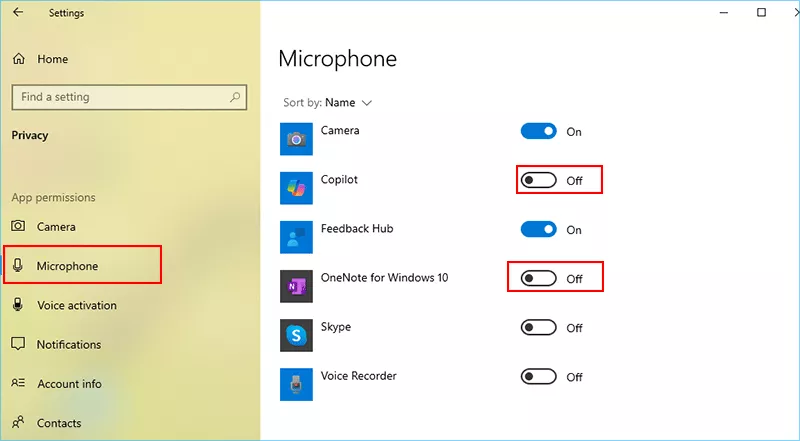Viewport: 800px width, 441px height.
Task: Open Voice activation settings page
Action: (76, 306)
